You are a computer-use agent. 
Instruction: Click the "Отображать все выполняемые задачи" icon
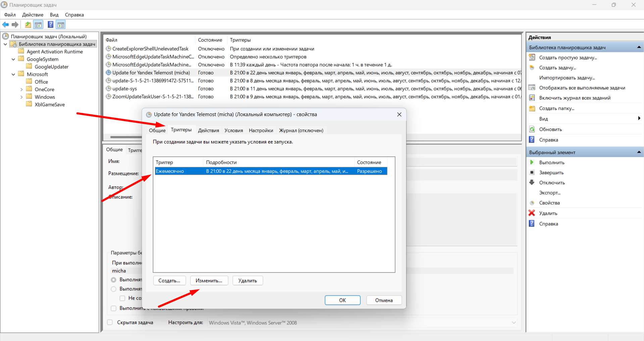[x=532, y=88]
